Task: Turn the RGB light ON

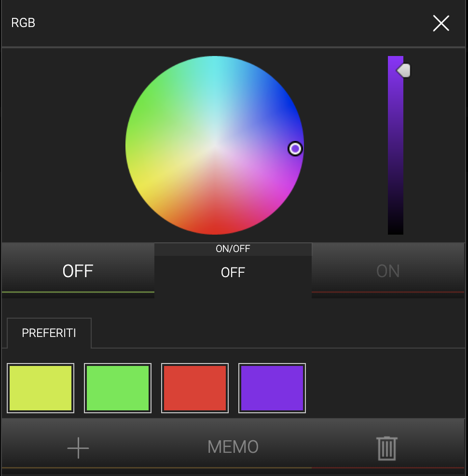Action: [x=388, y=271]
